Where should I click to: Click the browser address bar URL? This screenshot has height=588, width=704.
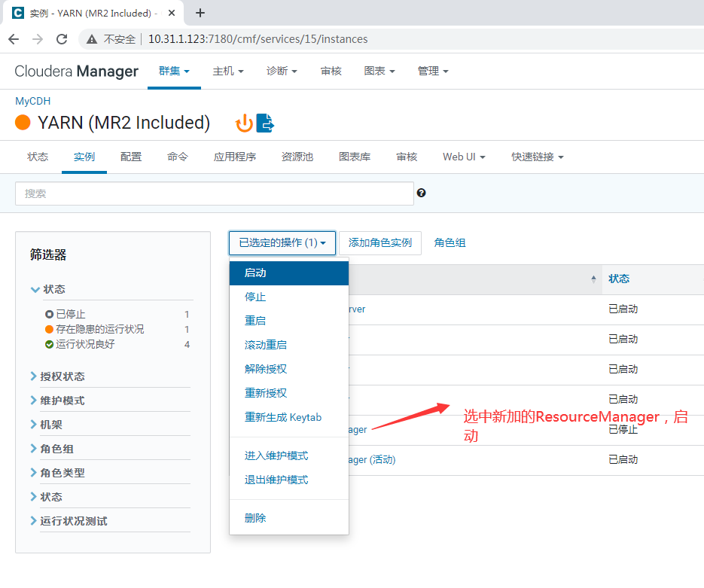(258, 39)
